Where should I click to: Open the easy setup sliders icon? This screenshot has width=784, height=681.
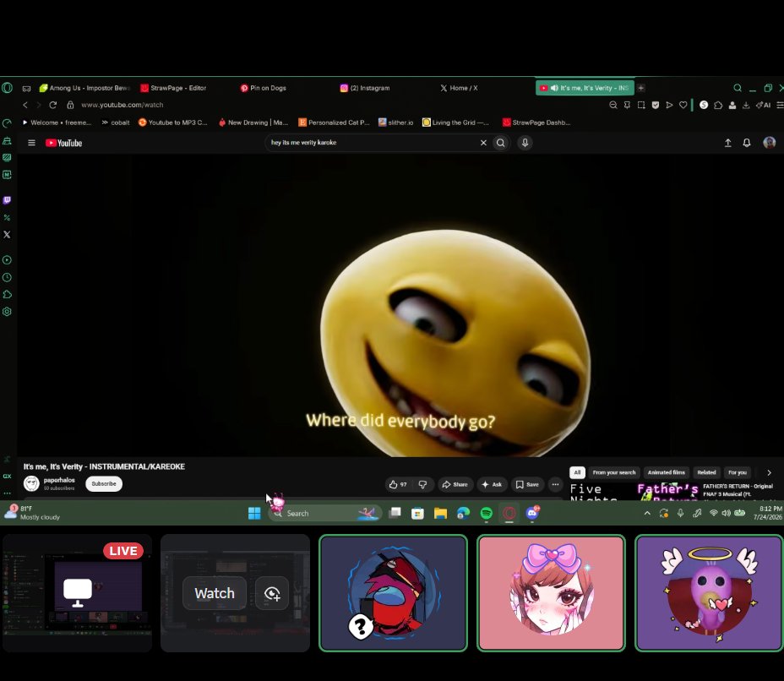(780, 105)
